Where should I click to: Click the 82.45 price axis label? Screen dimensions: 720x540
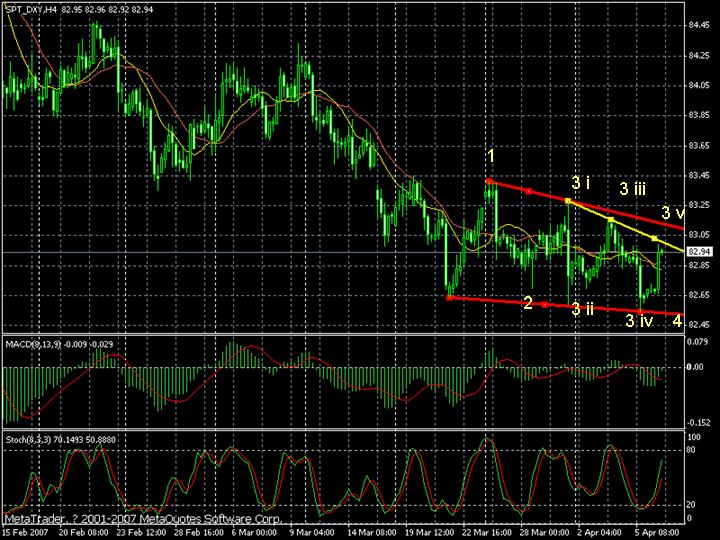point(699,325)
